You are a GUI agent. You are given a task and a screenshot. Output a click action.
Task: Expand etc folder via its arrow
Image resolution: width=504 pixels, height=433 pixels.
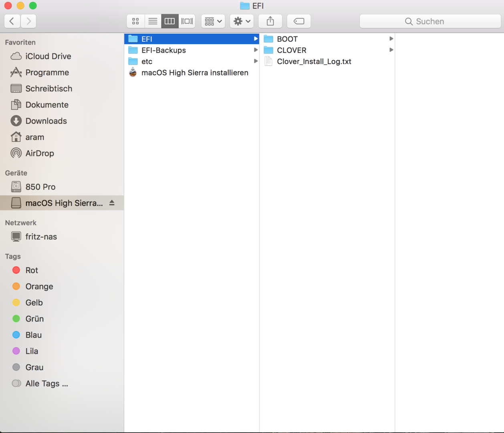tap(256, 61)
